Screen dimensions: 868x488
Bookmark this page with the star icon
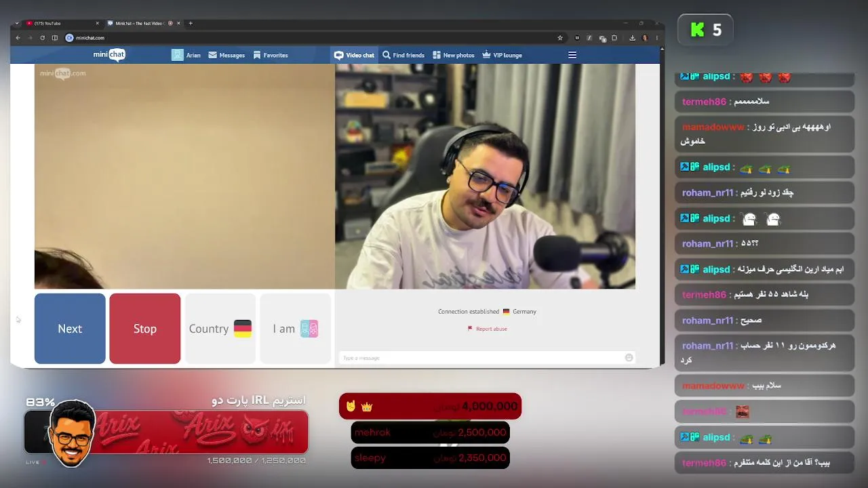[x=560, y=38]
